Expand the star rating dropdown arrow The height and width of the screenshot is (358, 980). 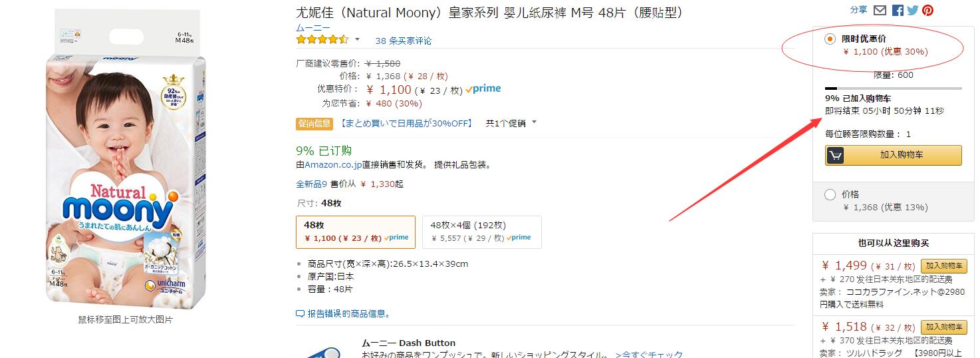[x=357, y=39]
